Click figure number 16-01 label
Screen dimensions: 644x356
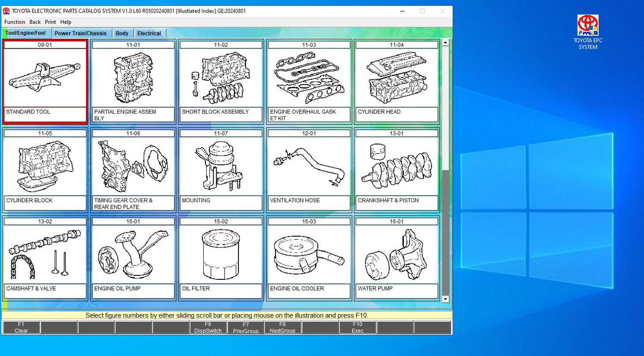[397, 221]
